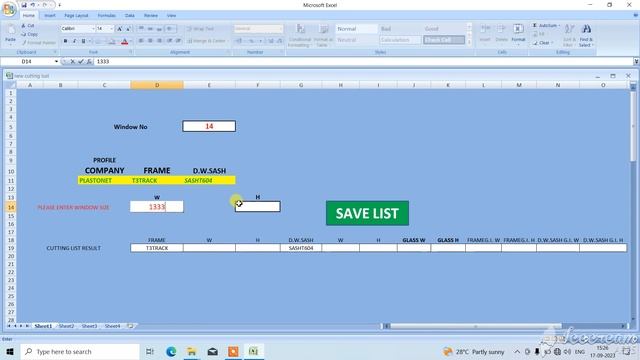Switch to the Insert ribbon tab
The height and width of the screenshot is (360, 640).
click(50, 16)
